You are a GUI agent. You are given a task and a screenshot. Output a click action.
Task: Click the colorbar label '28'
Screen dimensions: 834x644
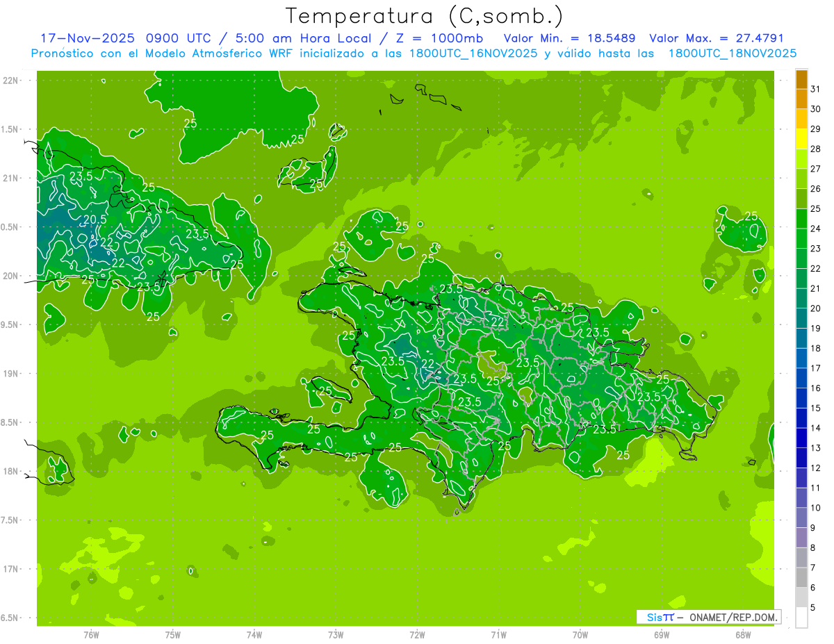[x=816, y=149]
